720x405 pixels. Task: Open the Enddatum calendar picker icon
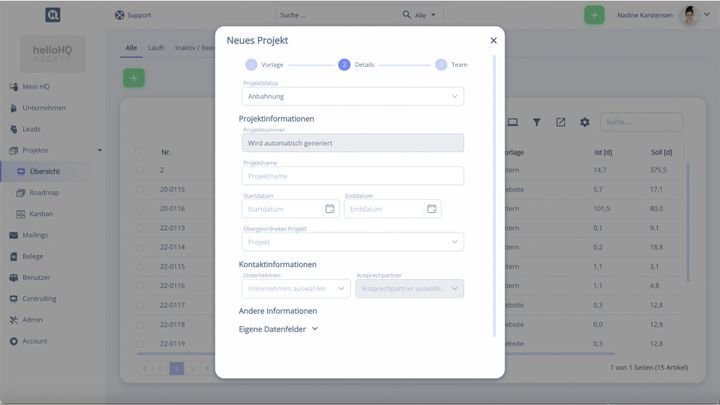(x=432, y=209)
